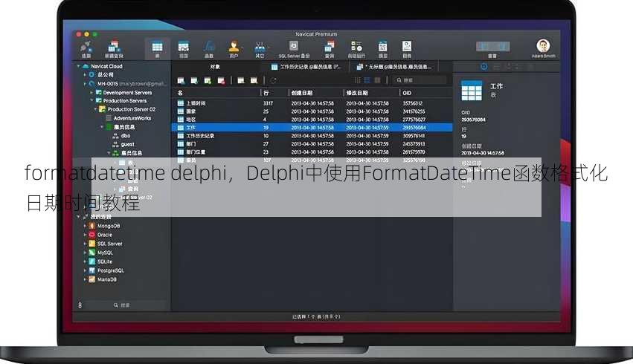633x364 pixels.
Task: Open the Query (查询) toolbar icon
Action: (330, 49)
